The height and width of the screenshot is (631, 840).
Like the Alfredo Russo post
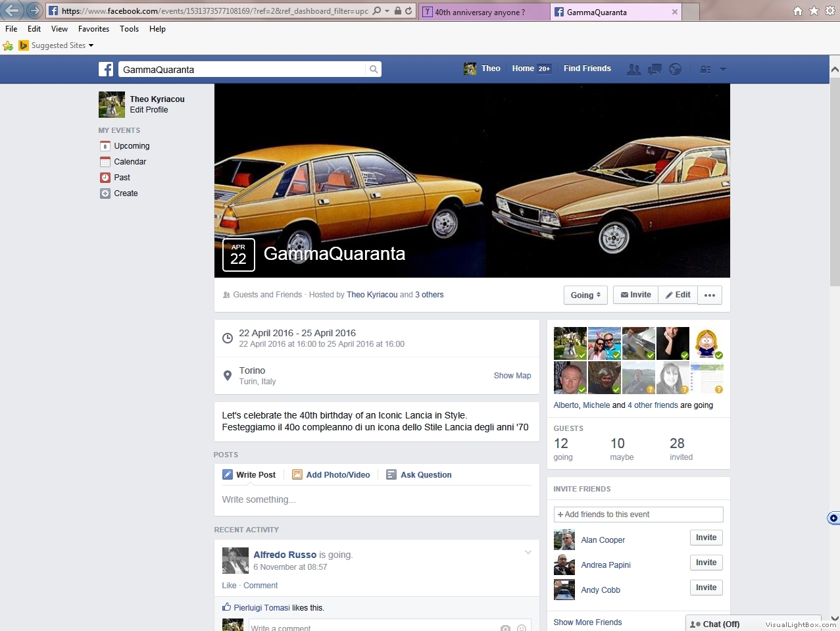point(229,586)
